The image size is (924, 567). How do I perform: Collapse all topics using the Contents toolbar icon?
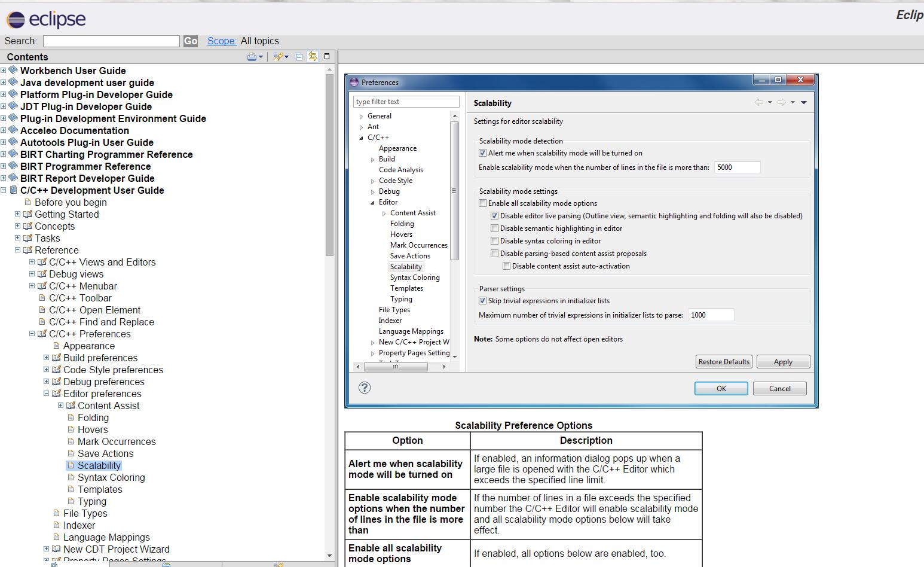[x=299, y=57]
